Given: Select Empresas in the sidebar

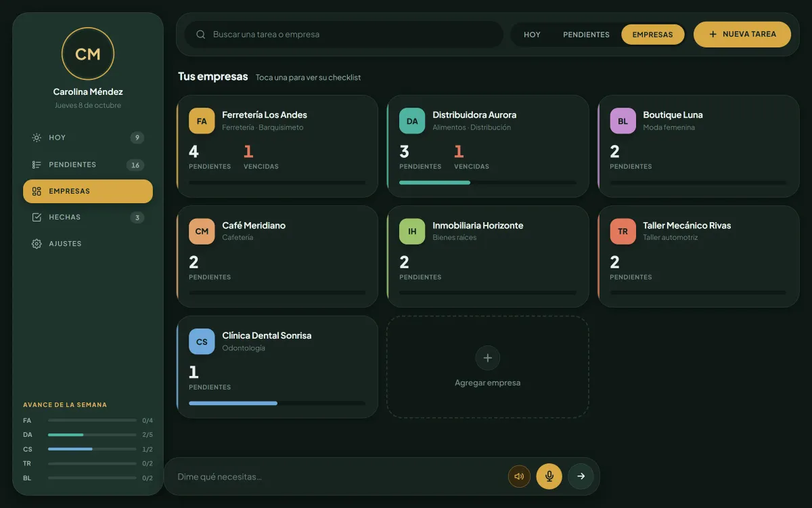Looking at the screenshot, I should [88, 191].
